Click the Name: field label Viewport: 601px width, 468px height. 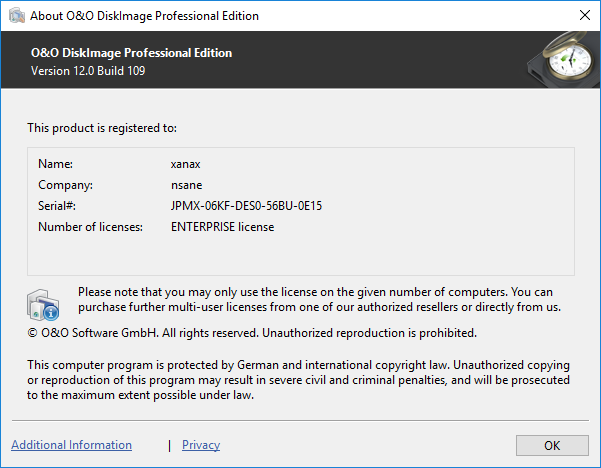tap(56, 164)
